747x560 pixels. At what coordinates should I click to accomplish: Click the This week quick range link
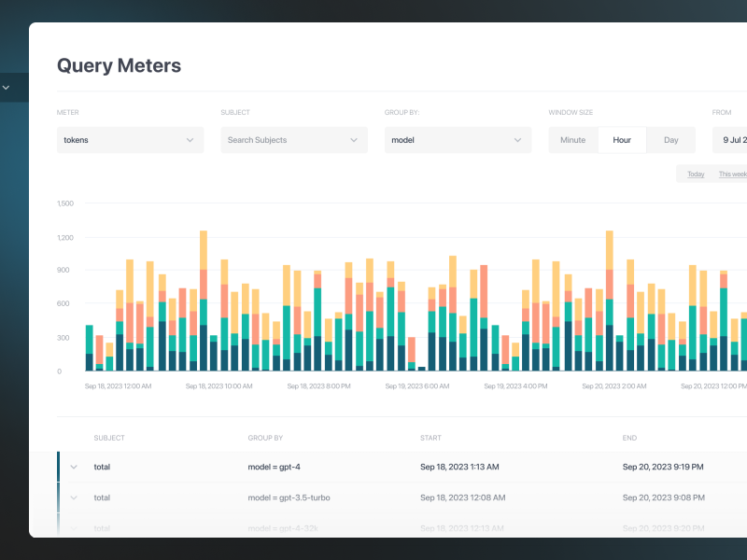pos(733,175)
